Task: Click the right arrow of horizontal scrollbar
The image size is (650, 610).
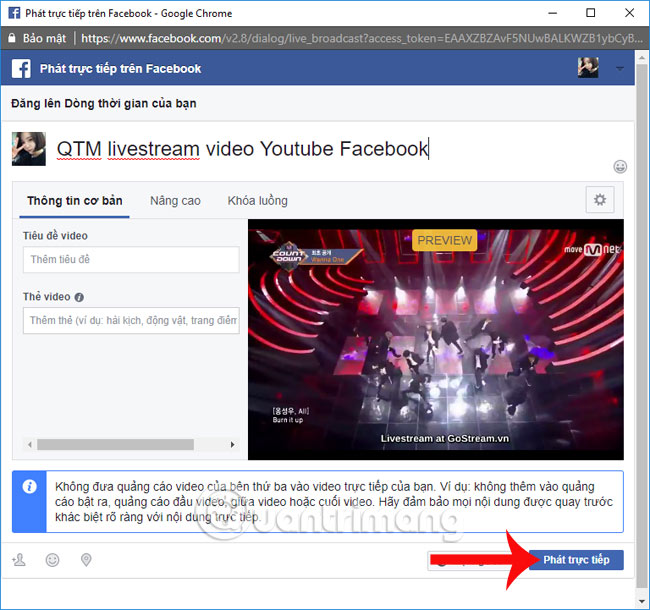Action: click(232, 445)
